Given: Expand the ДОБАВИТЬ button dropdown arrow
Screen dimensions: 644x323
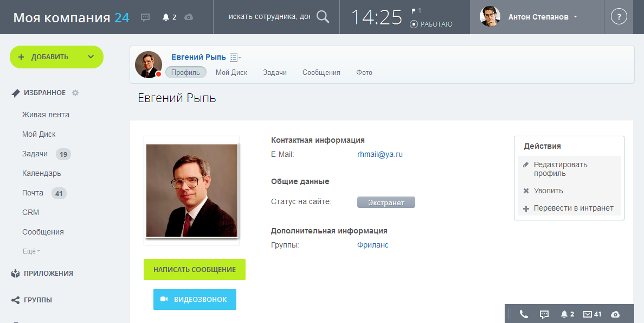Looking at the screenshot, I should click(x=91, y=57).
